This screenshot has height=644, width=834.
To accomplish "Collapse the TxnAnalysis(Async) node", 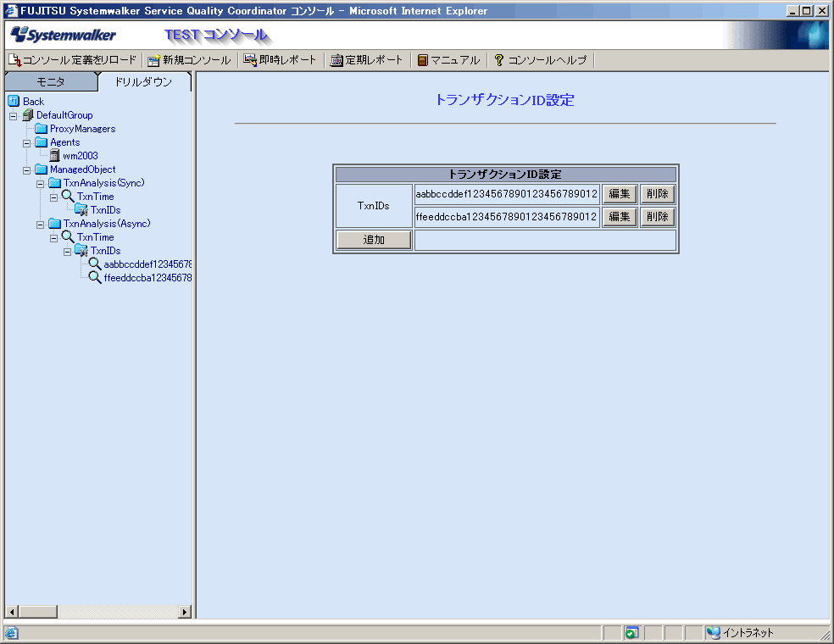I will 40,225.
